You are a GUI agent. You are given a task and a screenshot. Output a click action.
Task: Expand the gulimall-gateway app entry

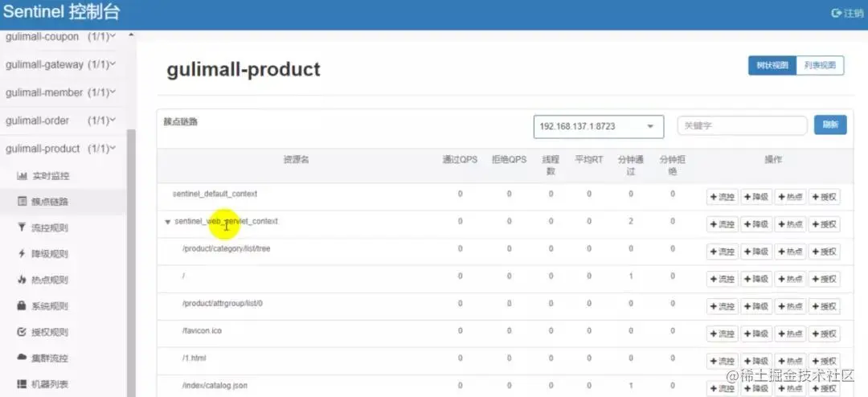point(60,64)
